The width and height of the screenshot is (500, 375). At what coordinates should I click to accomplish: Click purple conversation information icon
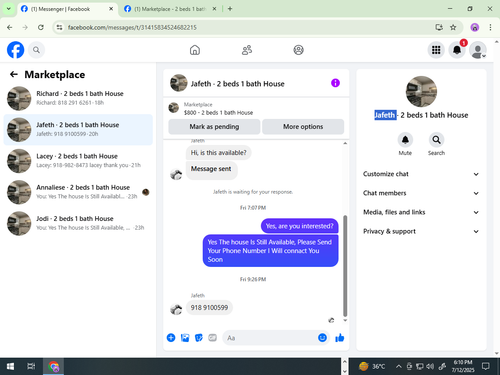[x=335, y=83]
